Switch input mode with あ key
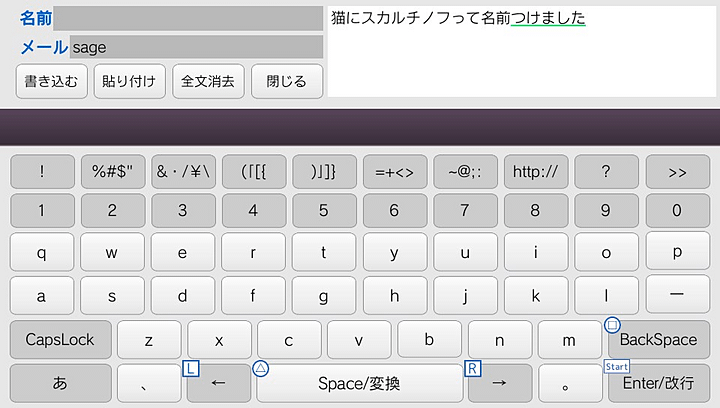 pyautogui.click(x=59, y=383)
